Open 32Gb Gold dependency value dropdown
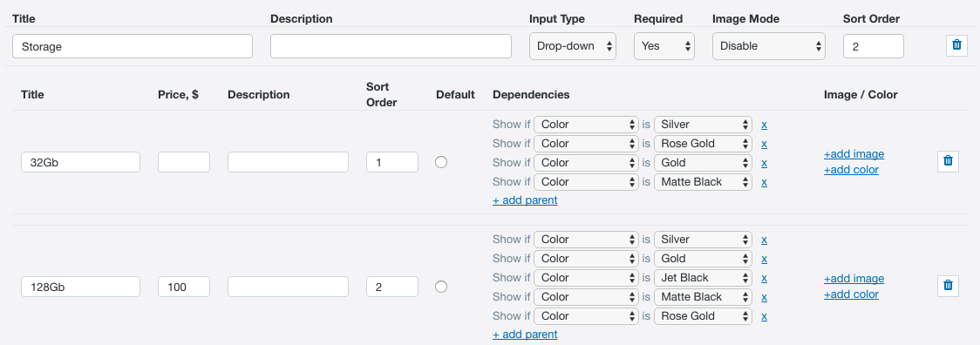The image size is (980, 345). click(x=703, y=163)
